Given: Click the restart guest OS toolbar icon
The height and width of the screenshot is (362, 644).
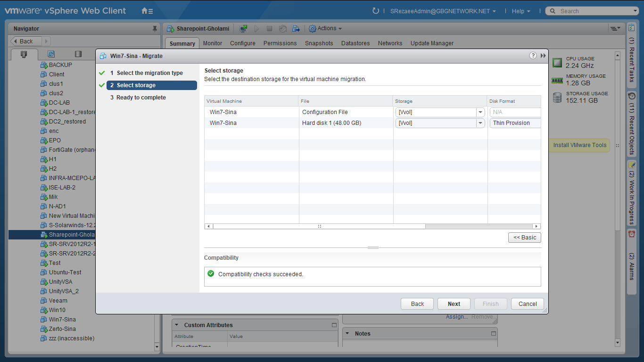Looking at the screenshot, I should 282,29.
